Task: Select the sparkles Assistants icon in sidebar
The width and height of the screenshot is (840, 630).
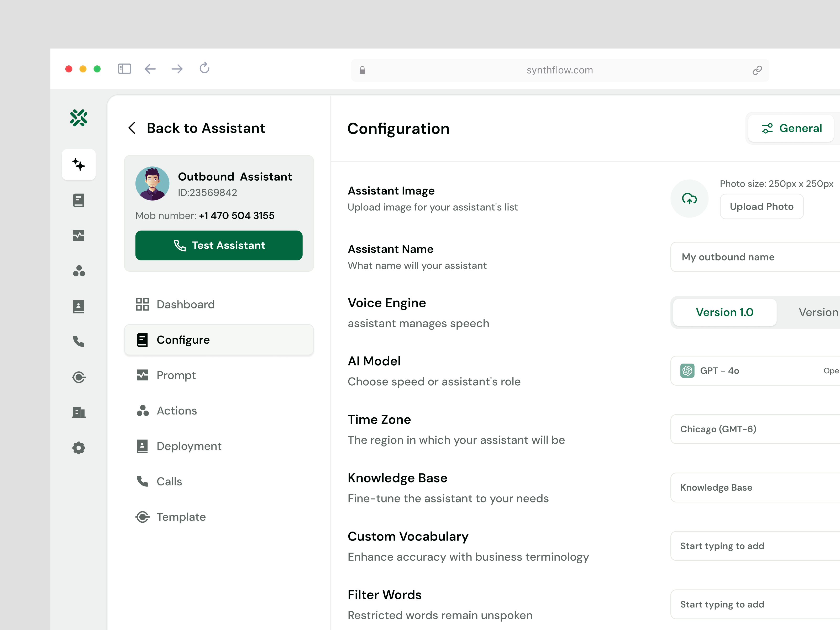Action: pos(78,164)
